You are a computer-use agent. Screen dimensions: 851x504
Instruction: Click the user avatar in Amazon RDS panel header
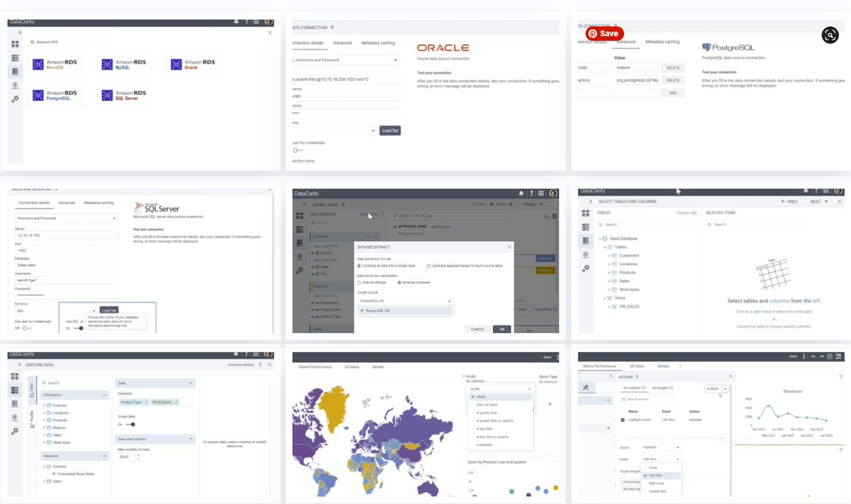point(269,22)
